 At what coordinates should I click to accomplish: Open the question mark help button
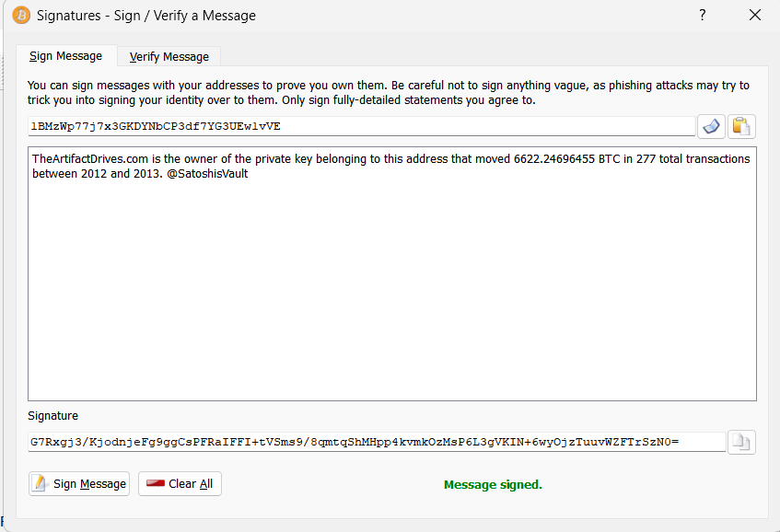pos(703,16)
